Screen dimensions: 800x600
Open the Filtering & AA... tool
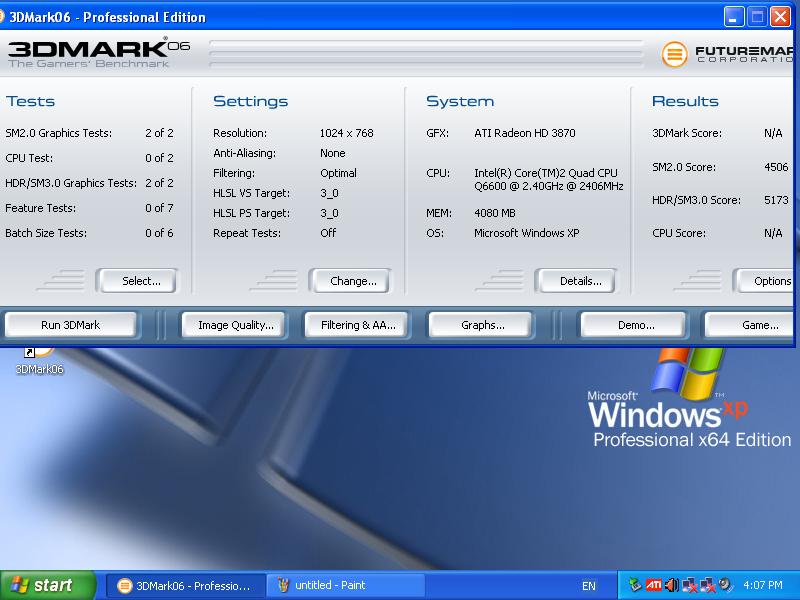coord(358,325)
